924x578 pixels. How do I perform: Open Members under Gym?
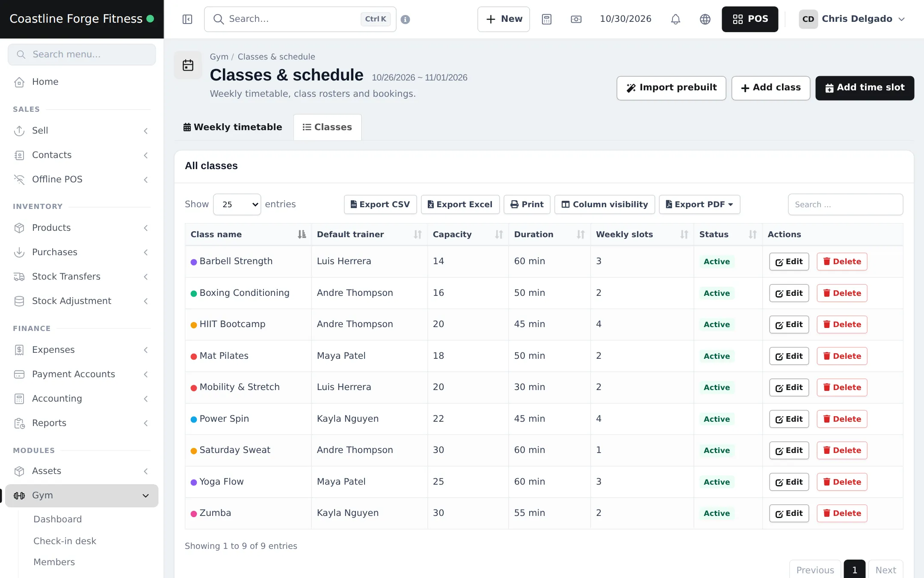pyautogui.click(x=54, y=562)
